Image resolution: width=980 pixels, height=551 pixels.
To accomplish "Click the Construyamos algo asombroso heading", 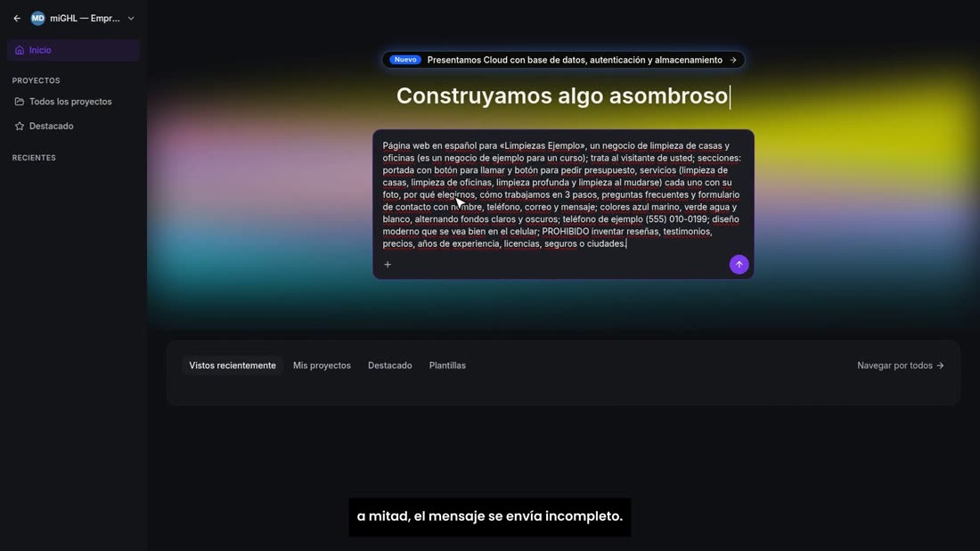I will point(562,95).
